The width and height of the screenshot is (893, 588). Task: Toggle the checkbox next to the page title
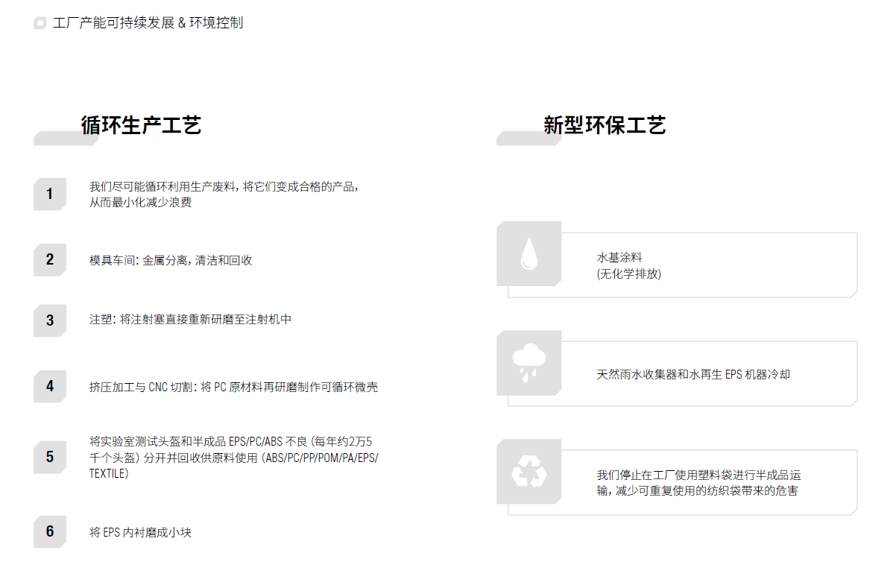[40, 23]
